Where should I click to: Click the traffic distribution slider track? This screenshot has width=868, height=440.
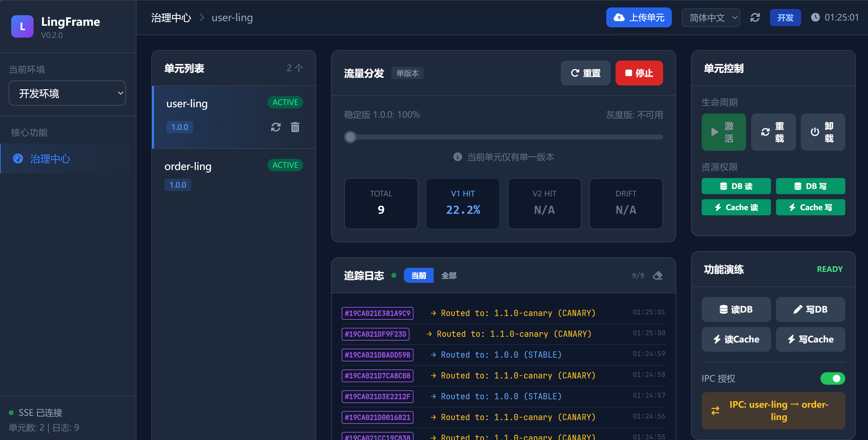[x=503, y=137]
